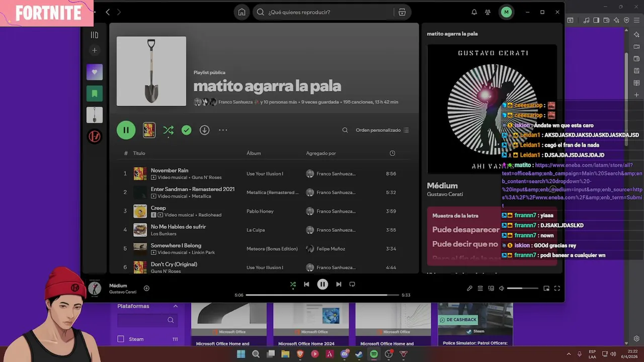Expand the system tray hidden icons chevron
Screen dimensions: 644x362
[x=569, y=354]
